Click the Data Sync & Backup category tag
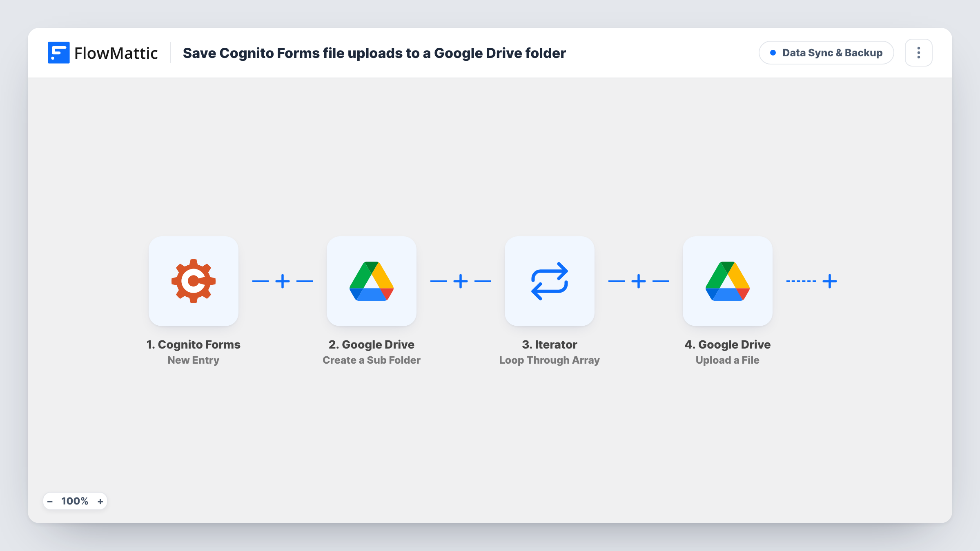This screenshot has height=551, width=980. [x=826, y=53]
